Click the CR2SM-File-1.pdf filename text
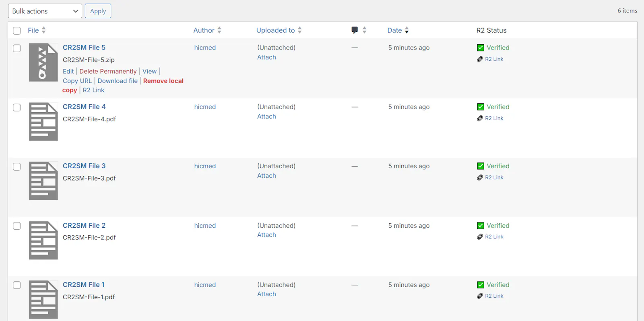The image size is (644, 321). [x=89, y=297]
